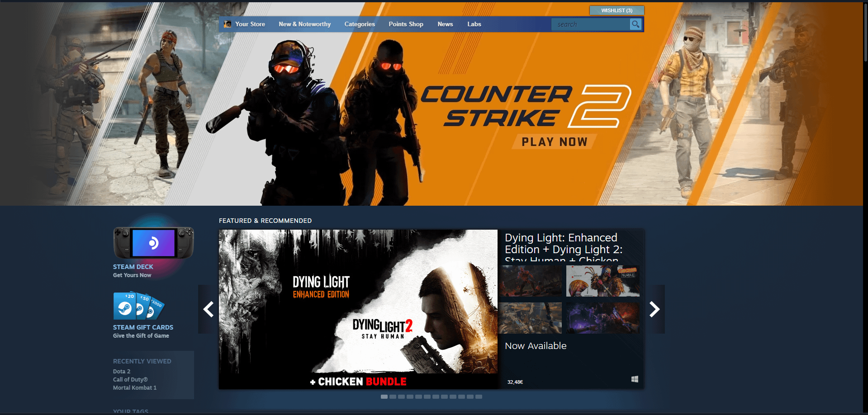Select the News menu item
The width and height of the screenshot is (868, 415).
(x=445, y=24)
